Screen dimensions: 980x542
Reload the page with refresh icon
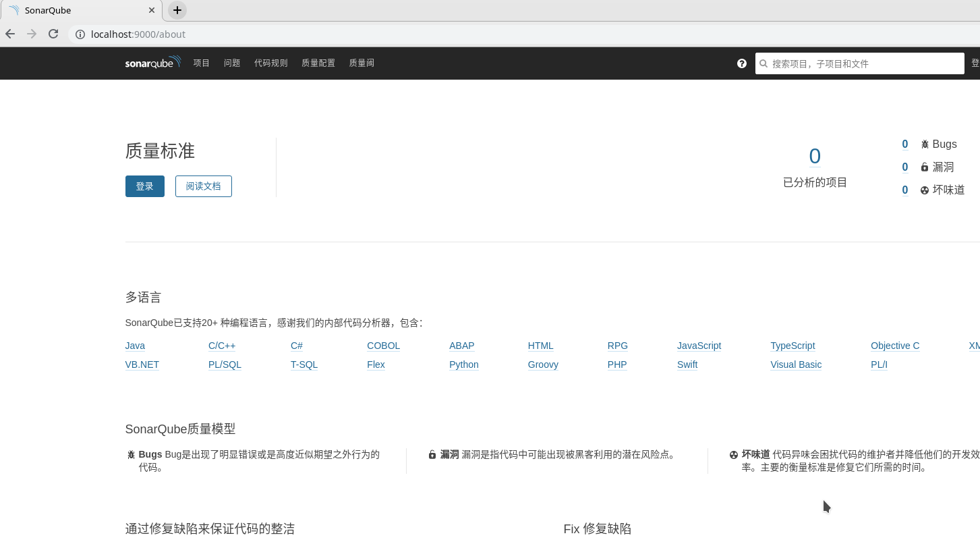pyautogui.click(x=53, y=34)
